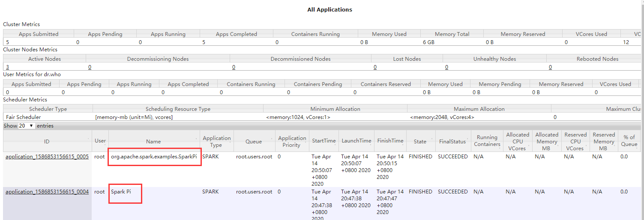Click the All Applications page title
644x220 pixels.
pyautogui.click(x=329, y=9)
